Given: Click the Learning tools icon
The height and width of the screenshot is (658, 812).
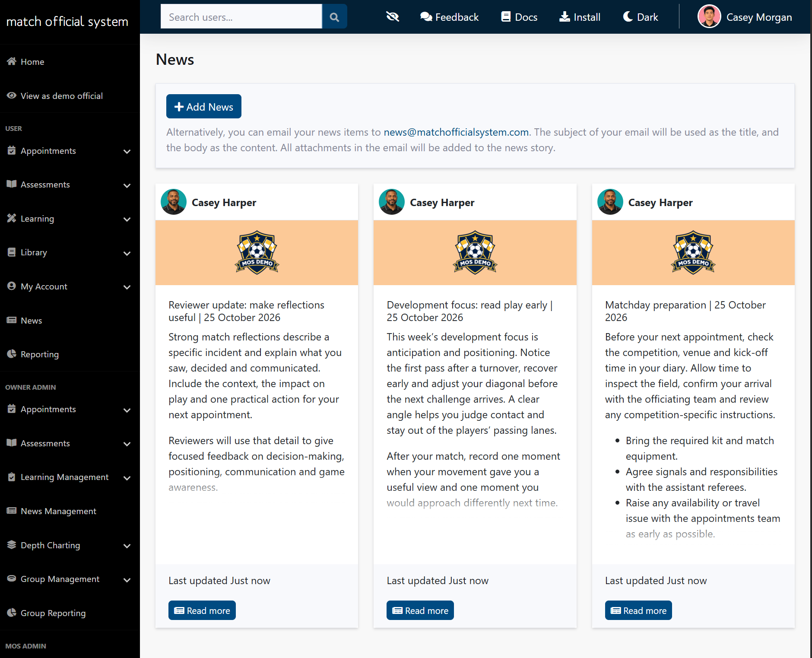Looking at the screenshot, I should [x=12, y=218].
